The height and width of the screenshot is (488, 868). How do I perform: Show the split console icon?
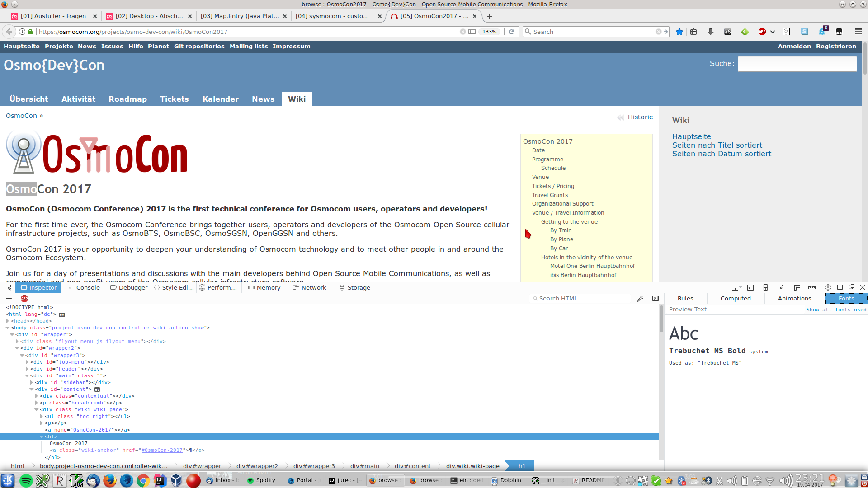point(750,287)
